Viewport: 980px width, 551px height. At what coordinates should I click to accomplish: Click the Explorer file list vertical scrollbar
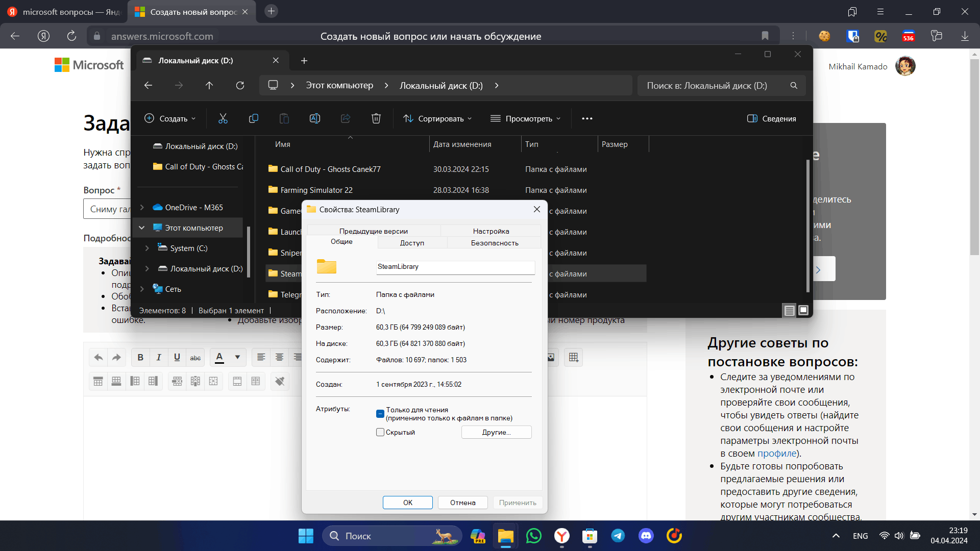[808, 226]
